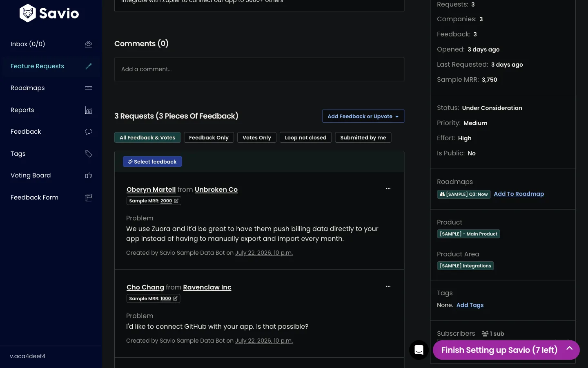Open the Unbroken Co company link

216,190
